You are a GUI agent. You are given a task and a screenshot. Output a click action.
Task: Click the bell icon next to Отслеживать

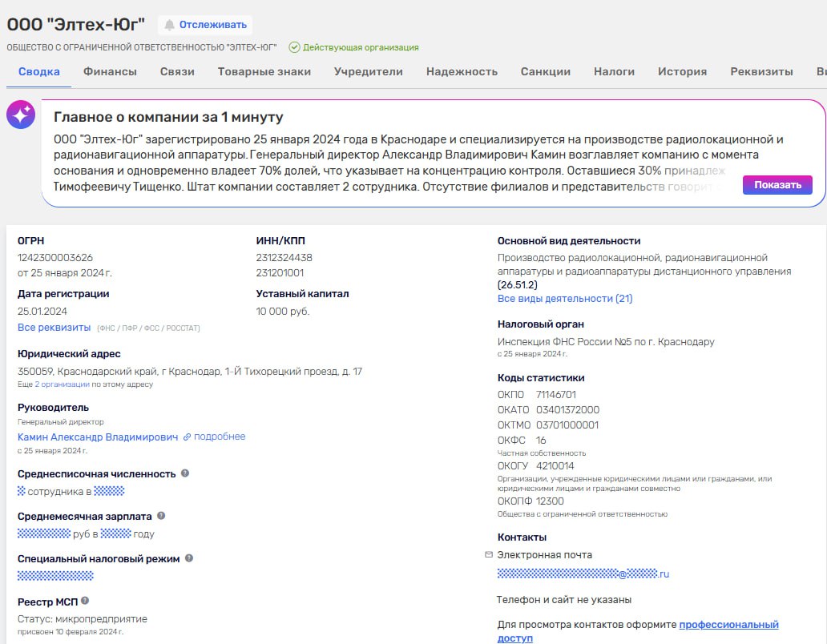(x=169, y=25)
